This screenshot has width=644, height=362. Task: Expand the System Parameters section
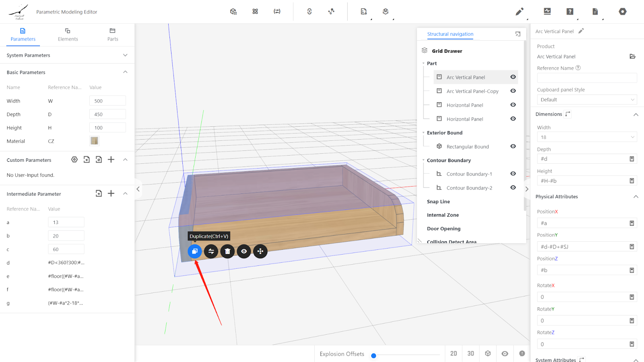click(x=125, y=55)
